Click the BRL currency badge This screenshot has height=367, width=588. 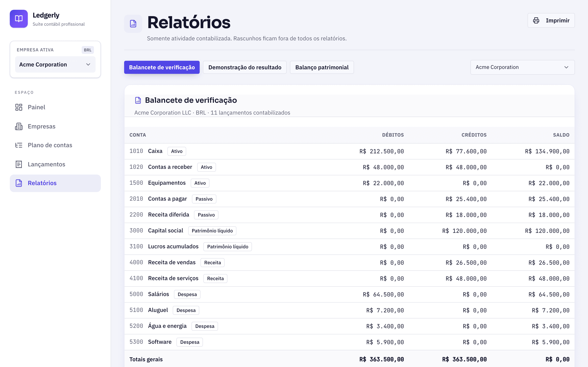(x=87, y=50)
